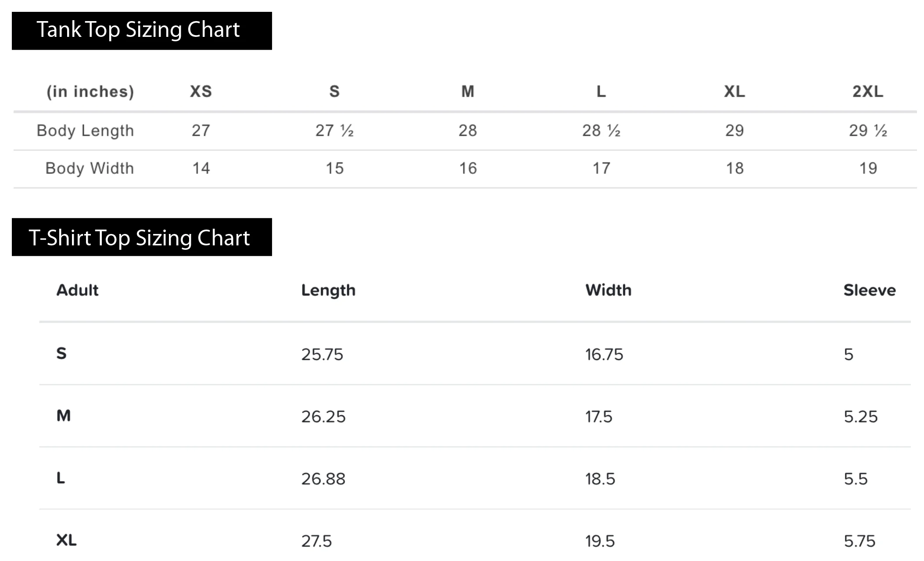
Task: Select the 27 ½ body length value
Action: [x=334, y=130]
